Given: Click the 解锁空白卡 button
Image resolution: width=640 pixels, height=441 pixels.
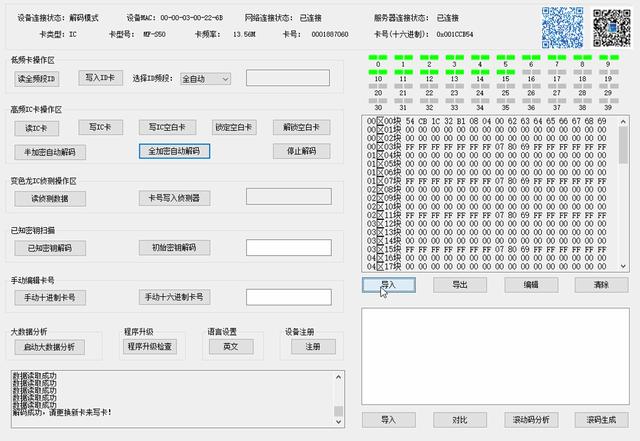Looking at the screenshot, I should [x=301, y=127].
